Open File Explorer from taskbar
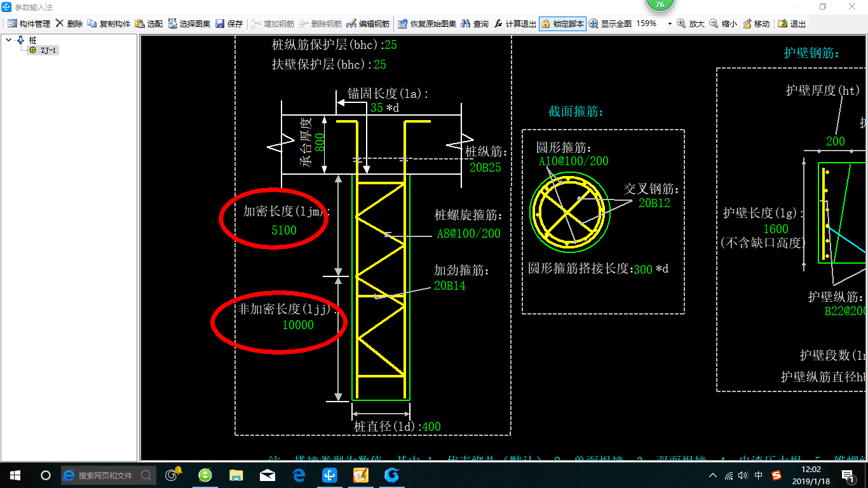Image resolution: width=868 pixels, height=488 pixels. pyautogui.click(x=236, y=475)
